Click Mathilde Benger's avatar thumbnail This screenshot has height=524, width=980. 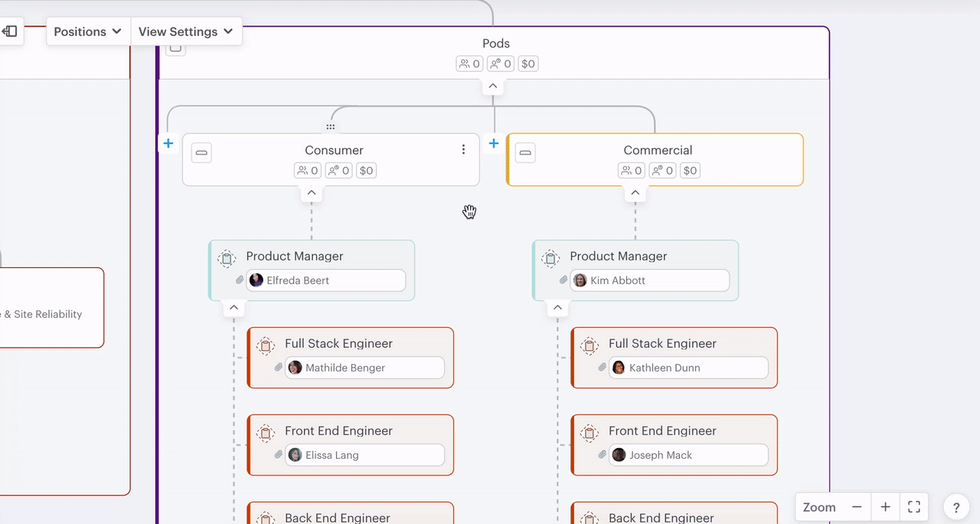tap(295, 367)
